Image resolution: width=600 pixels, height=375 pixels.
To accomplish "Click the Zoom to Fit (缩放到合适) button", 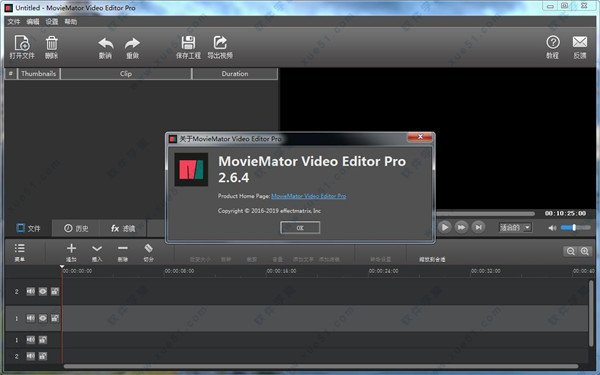I will pyautogui.click(x=432, y=259).
